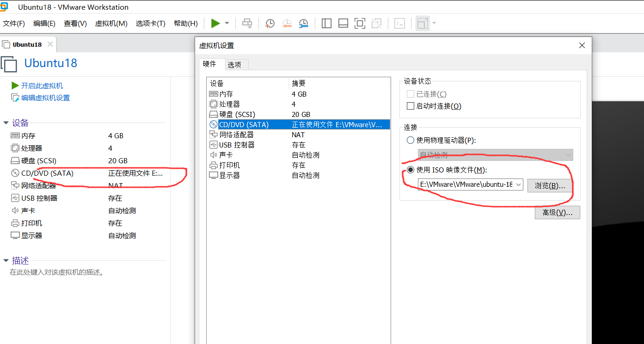Close the Ubuntu18 tab

[x=50, y=44]
